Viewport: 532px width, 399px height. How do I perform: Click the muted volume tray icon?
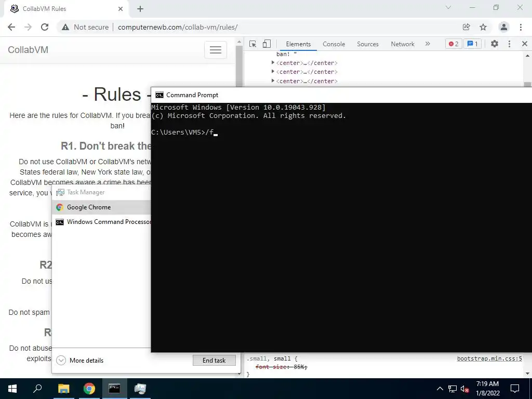coord(464,389)
